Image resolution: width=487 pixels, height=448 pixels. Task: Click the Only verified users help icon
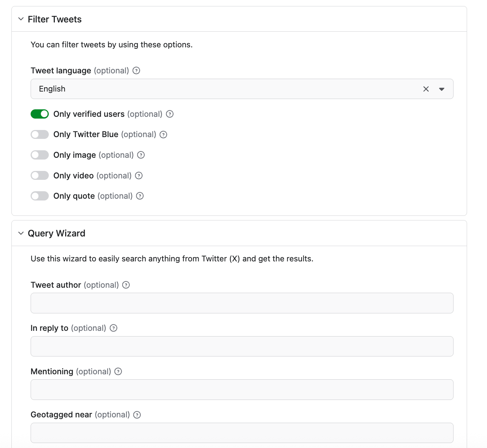point(170,114)
